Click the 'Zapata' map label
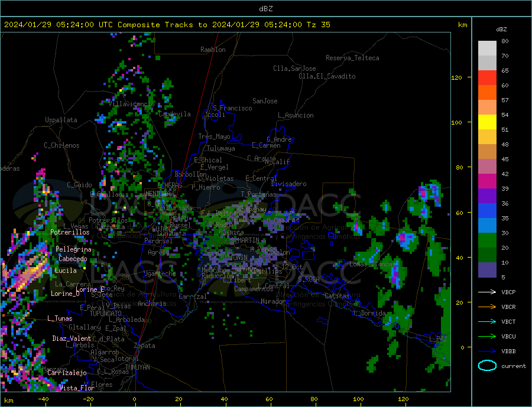 tap(145, 346)
